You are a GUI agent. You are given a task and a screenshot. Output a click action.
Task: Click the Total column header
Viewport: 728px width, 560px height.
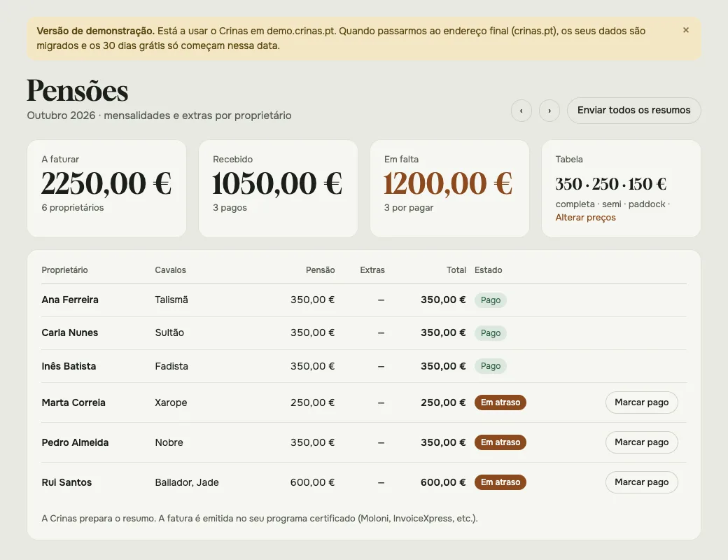[456, 270]
